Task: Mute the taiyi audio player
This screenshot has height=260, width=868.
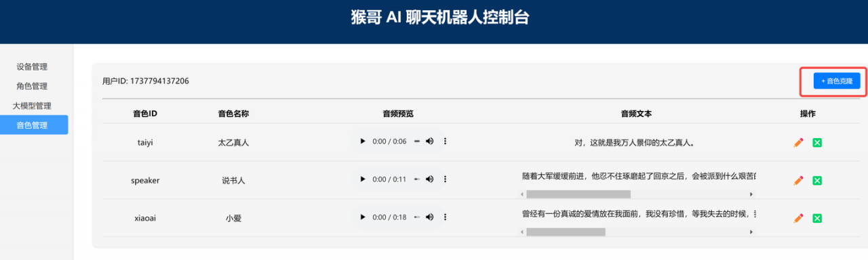Action: pos(430,142)
